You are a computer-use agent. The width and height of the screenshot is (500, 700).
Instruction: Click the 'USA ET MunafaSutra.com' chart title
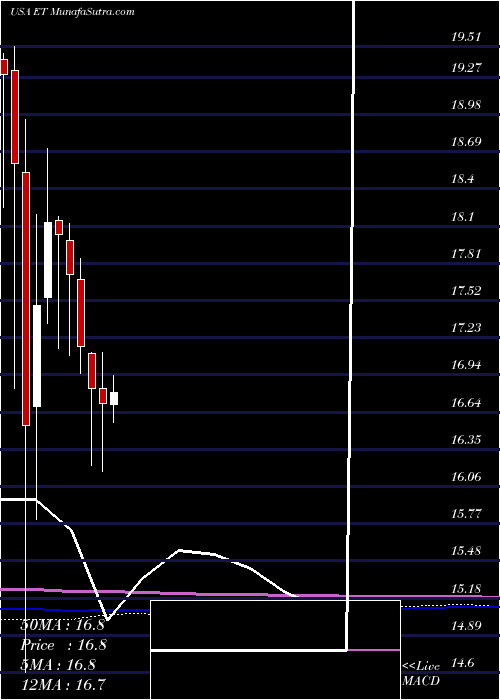(x=72, y=11)
